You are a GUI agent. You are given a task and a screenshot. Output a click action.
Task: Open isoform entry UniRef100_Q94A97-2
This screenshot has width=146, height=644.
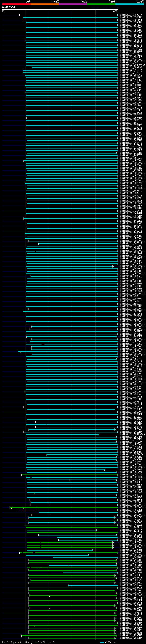pos(133,65)
